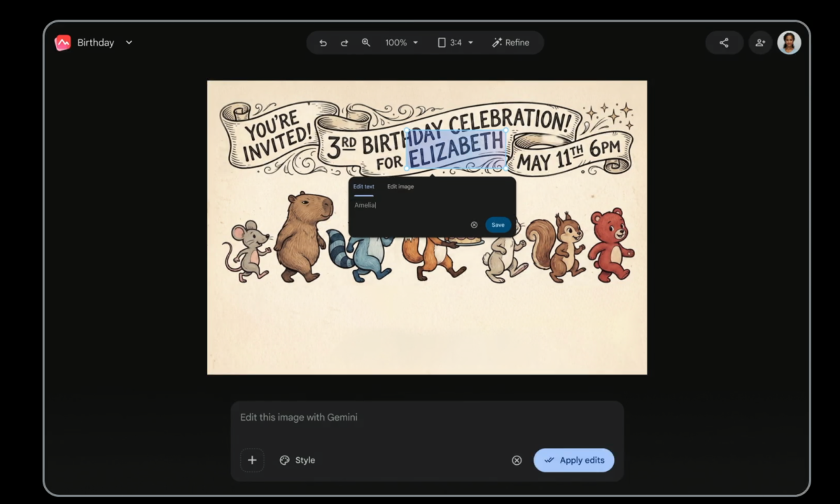Image resolution: width=840 pixels, height=504 pixels.
Task: Select the highlighted ELIZABETH text on invitation
Action: 456,150
